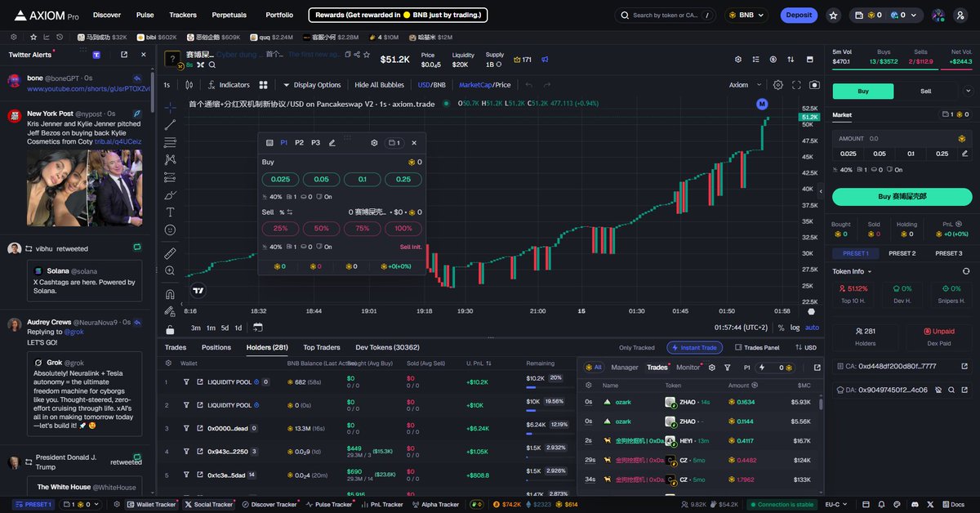The width and height of the screenshot is (980, 513).
Task: Toggle percent scale on chart
Action: (x=782, y=328)
